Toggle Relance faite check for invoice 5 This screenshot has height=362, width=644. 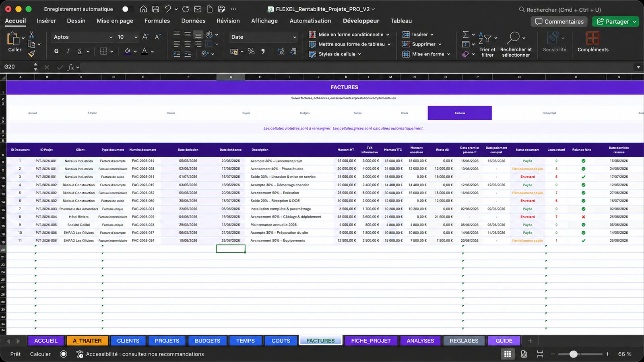coord(583,193)
